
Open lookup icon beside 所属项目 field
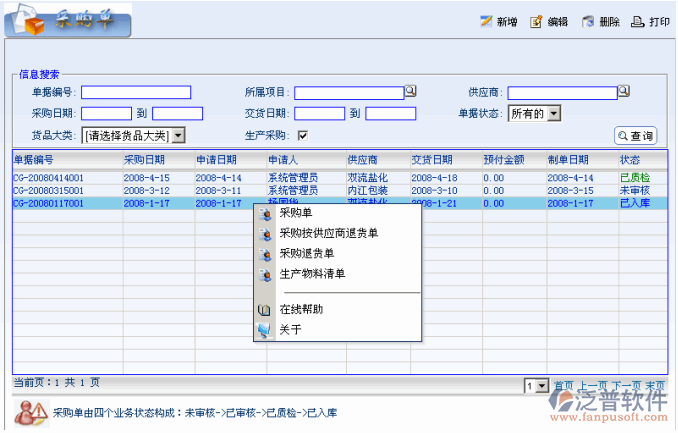[x=410, y=92]
